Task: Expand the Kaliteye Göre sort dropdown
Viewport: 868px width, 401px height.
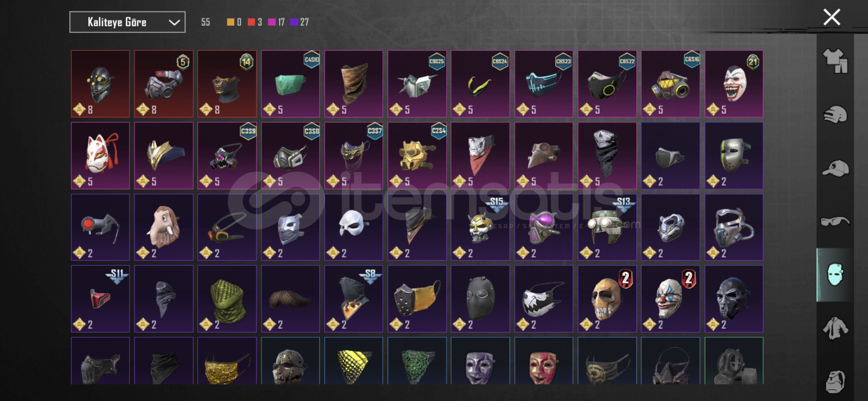Action: [127, 22]
